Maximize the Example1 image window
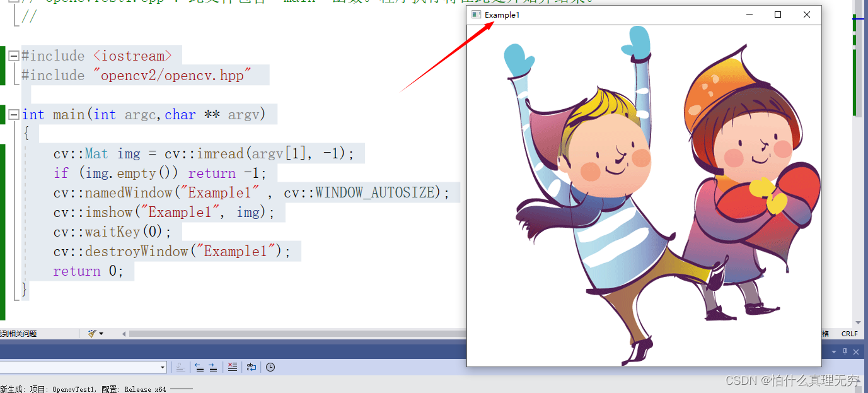868x393 pixels. coord(778,15)
